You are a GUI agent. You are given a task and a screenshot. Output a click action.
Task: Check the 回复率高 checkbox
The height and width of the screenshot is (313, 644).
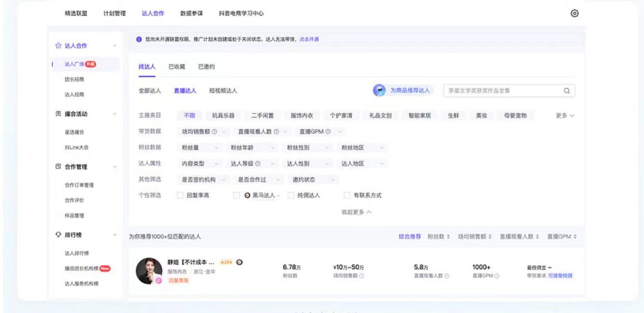tap(180, 195)
